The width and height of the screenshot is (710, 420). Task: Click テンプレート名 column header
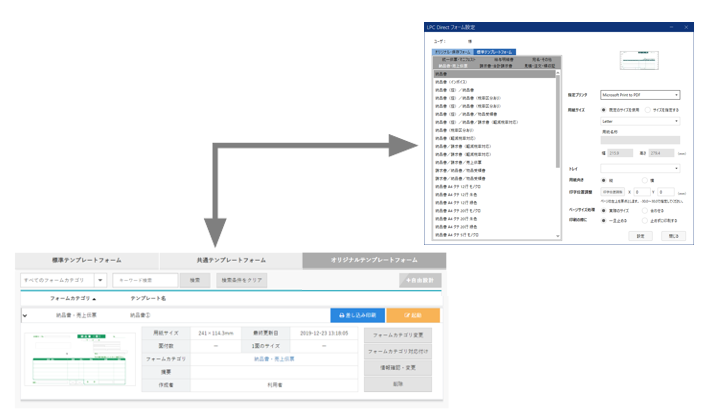tap(148, 299)
